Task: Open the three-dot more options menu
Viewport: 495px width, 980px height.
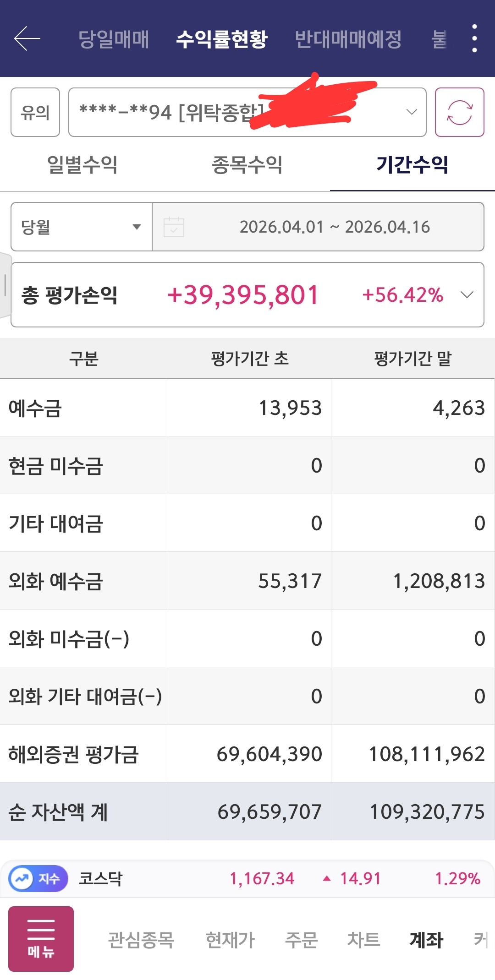Action: pyautogui.click(x=474, y=38)
